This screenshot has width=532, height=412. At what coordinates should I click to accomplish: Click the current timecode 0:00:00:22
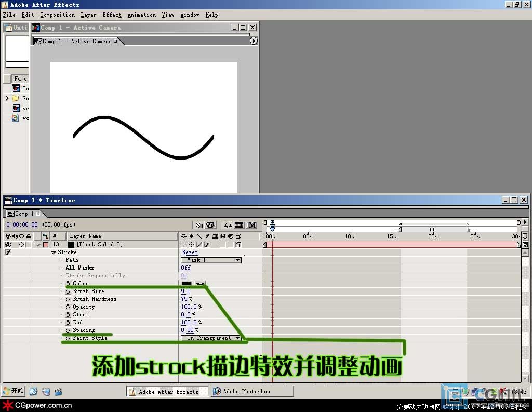click(22, 225)
